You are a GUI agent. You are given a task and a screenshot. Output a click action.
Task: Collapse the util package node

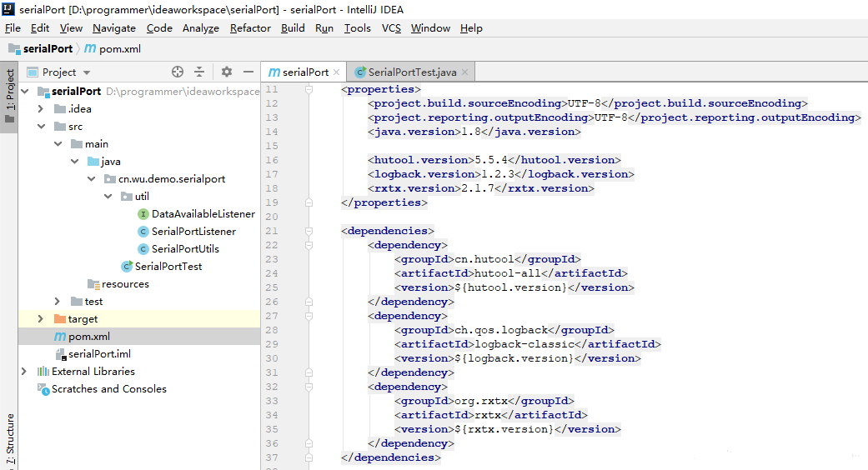tap(108, 197)
